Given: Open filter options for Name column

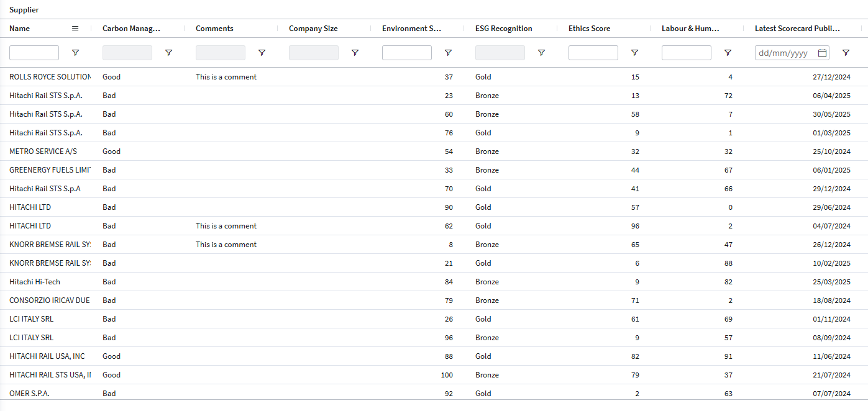Looking at the screenshot, I should tap(75, 53).
